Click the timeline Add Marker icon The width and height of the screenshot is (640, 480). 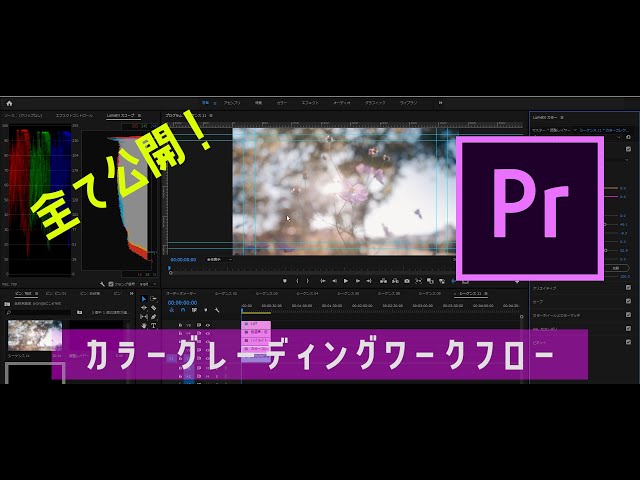point(206,310)
